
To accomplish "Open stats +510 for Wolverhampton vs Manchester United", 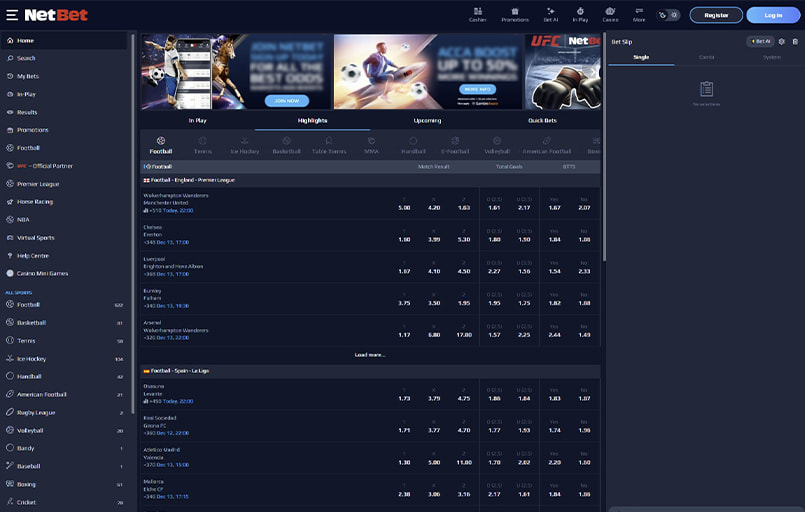I will [x=151, y=211].
